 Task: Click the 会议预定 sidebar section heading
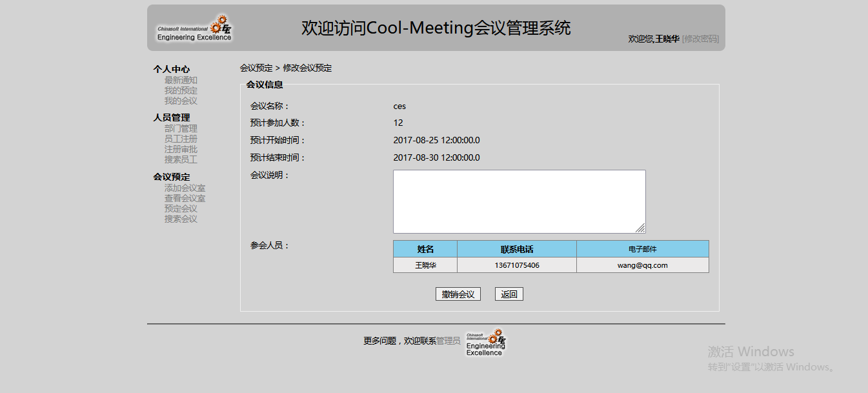click(x=172, y=177)
